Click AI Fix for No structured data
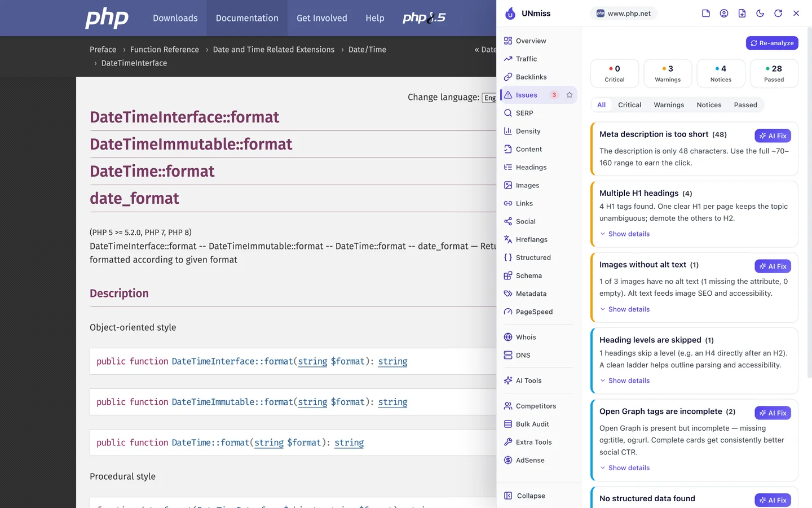This screenshot has width=812, height=508. [773, 500]
